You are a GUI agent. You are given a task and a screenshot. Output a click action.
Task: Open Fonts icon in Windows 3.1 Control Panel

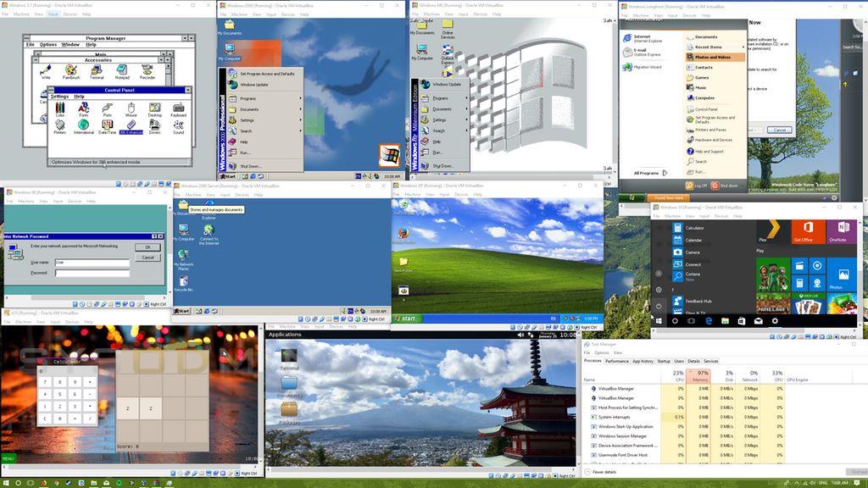click(x=84, y=109)
